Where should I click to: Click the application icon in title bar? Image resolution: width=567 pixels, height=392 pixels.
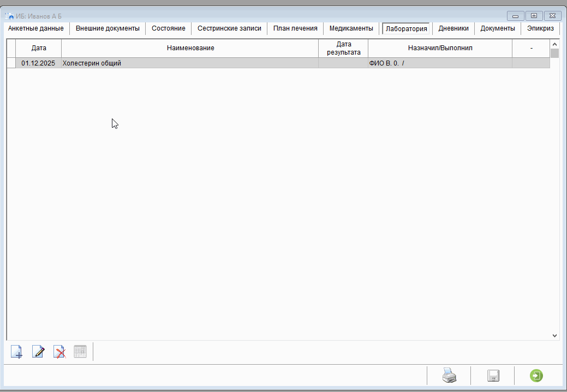click(9, 16)
